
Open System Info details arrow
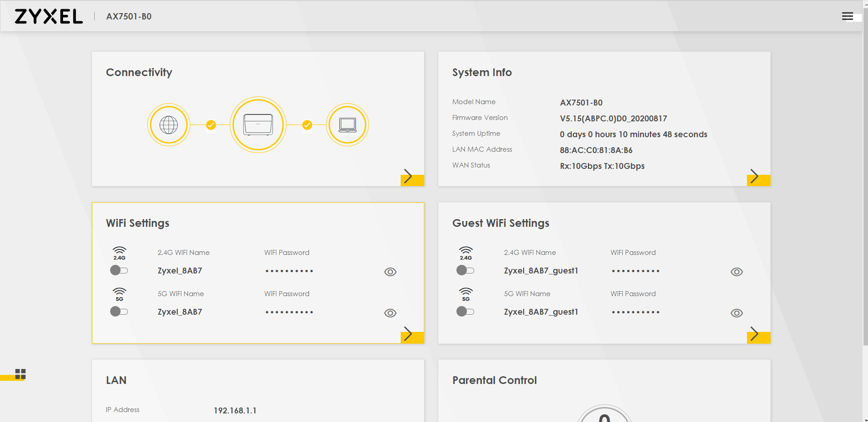click(x=758, y=177)
